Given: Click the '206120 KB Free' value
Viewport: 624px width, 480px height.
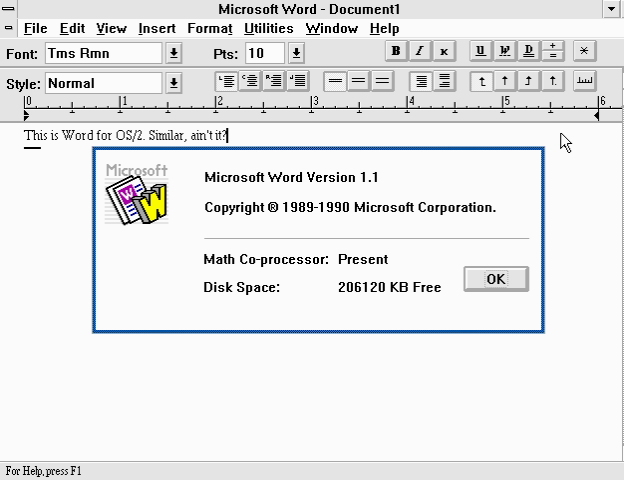Looking at the screenshot, I should click(390, 287).
